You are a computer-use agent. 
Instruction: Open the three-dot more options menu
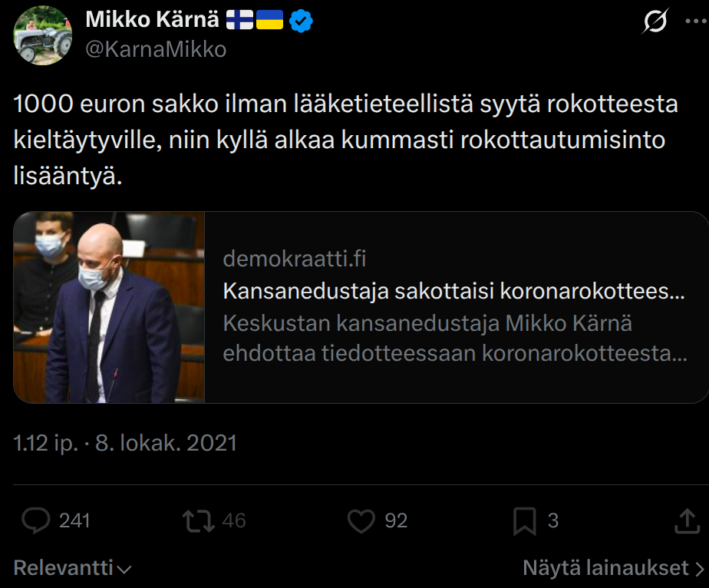coord(694,22)
